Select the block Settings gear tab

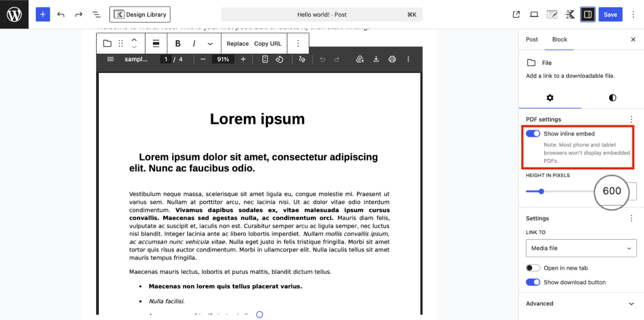pyautogui.click(x=550, y=98)
